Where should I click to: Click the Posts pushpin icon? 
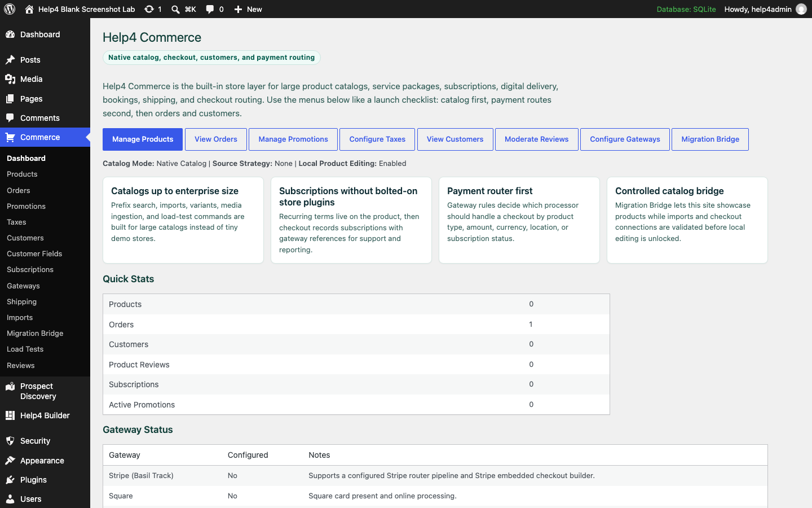[10, 60]
